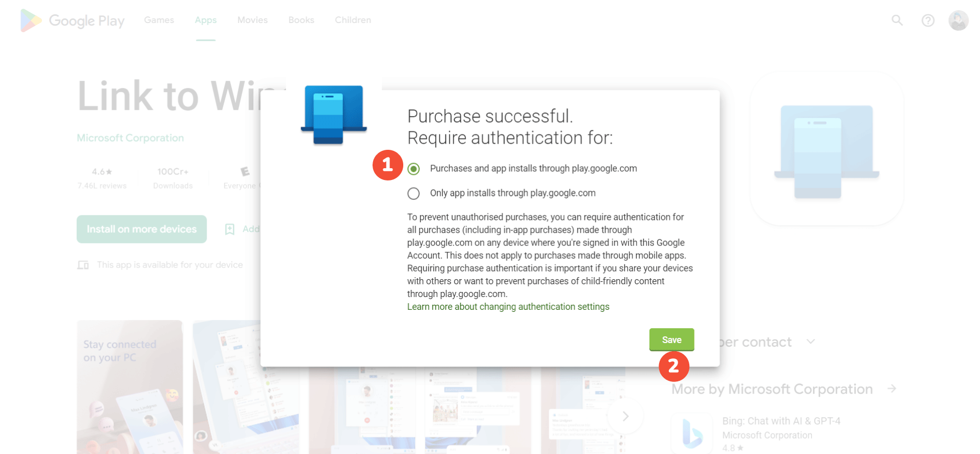This screenshot has width=980, height=454.
Task: Click 'Purchases and app installs through play.google.com' label
Action: tap(533, 168)
